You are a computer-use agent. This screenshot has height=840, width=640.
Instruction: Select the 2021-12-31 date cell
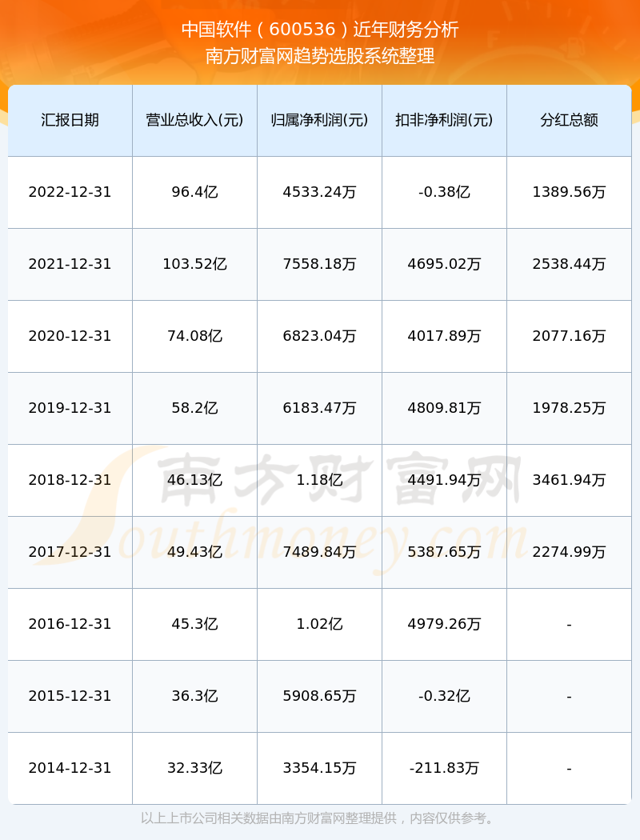click(x=70, y=264)
